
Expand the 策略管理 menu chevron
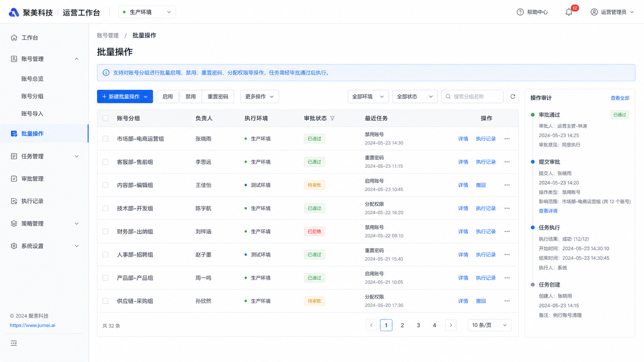point(77,224)
